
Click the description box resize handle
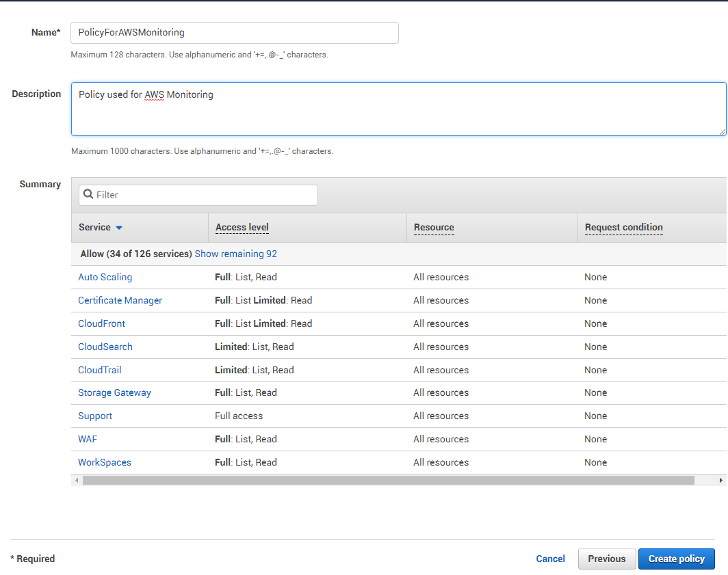(723, 132)
